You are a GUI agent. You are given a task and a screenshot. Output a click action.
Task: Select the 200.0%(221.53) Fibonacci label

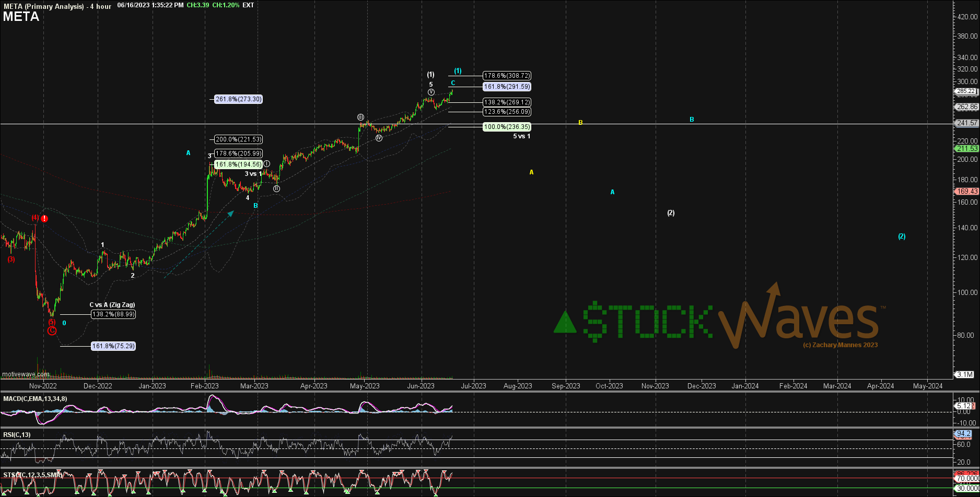tap(238, 139)
